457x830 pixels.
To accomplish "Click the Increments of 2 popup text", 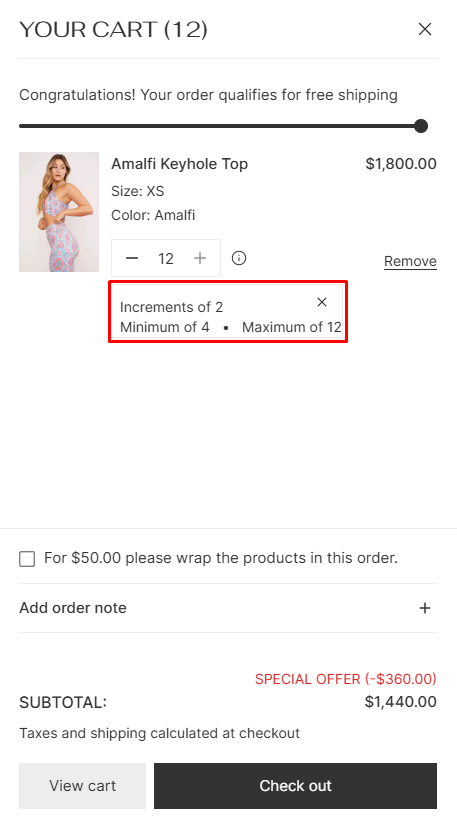I will 172,307.
